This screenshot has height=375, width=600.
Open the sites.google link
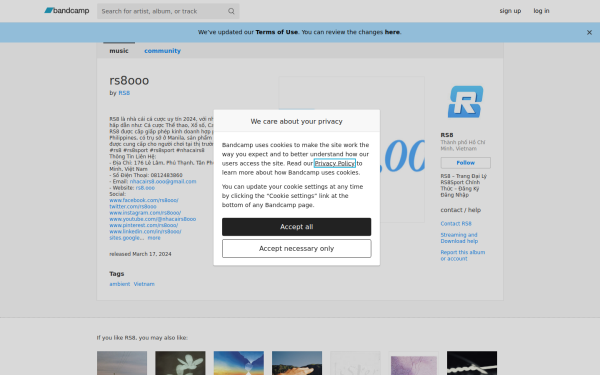point(125,238)
